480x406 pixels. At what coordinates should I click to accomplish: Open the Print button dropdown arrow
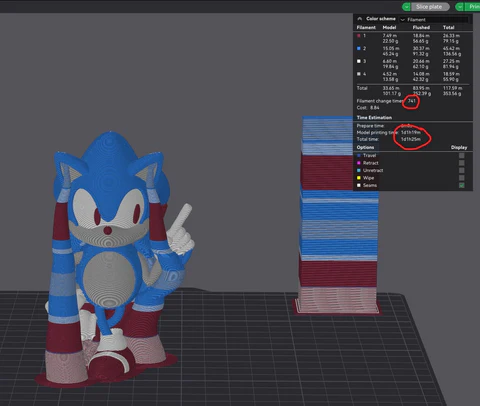click(x=460, y=7)
